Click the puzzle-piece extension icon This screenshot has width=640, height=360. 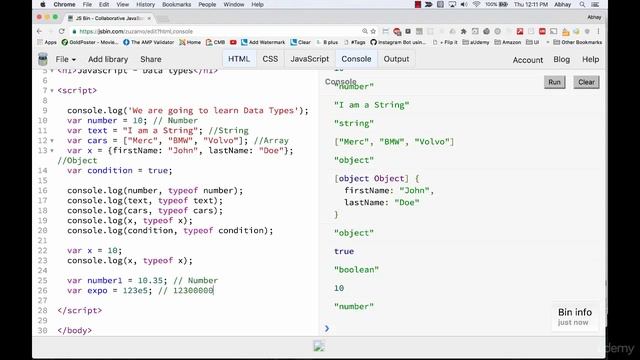(464, 31)
